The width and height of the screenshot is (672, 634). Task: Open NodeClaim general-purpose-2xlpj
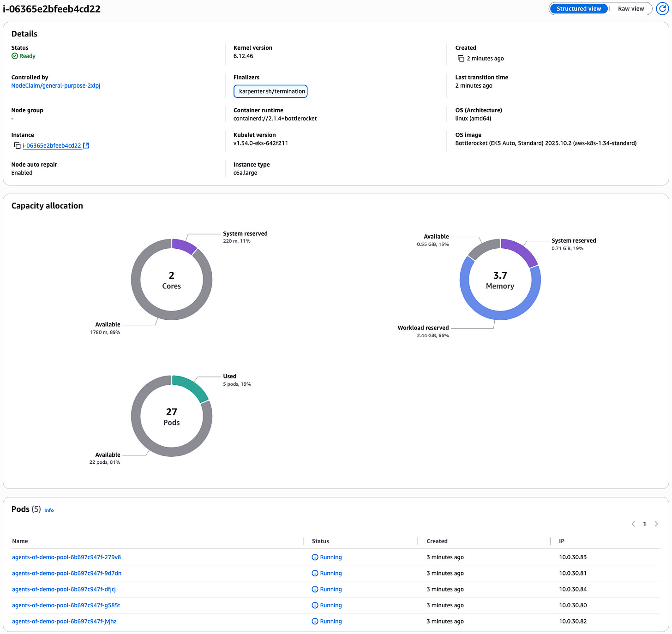click(55, 85)
